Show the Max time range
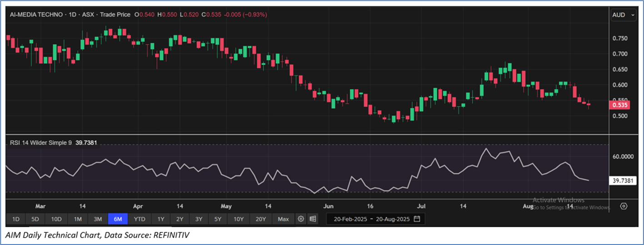Screen dimensions: 644x245 coord(283,219)
